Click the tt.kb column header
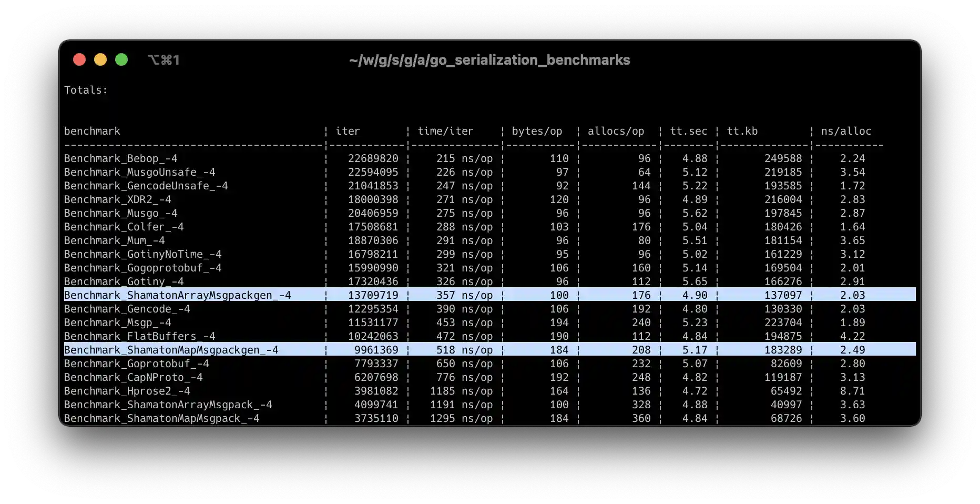This screenshot has width=980, height=504. 741,131
